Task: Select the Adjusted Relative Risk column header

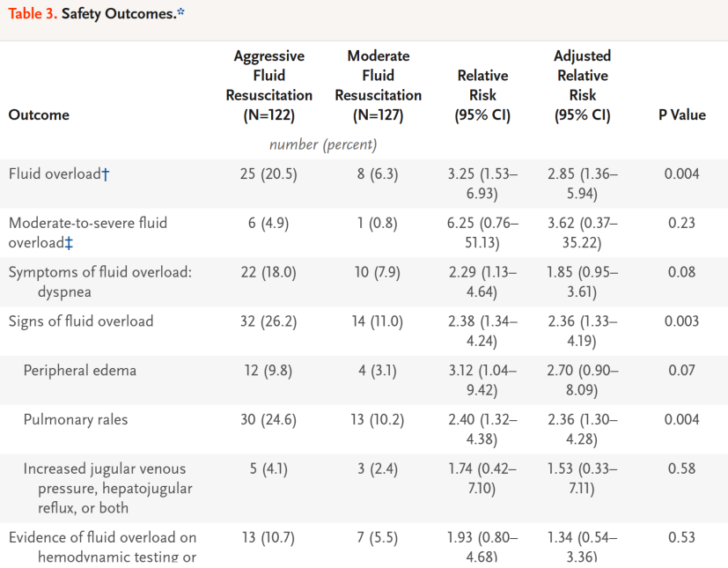Action: tap(582, 85)
